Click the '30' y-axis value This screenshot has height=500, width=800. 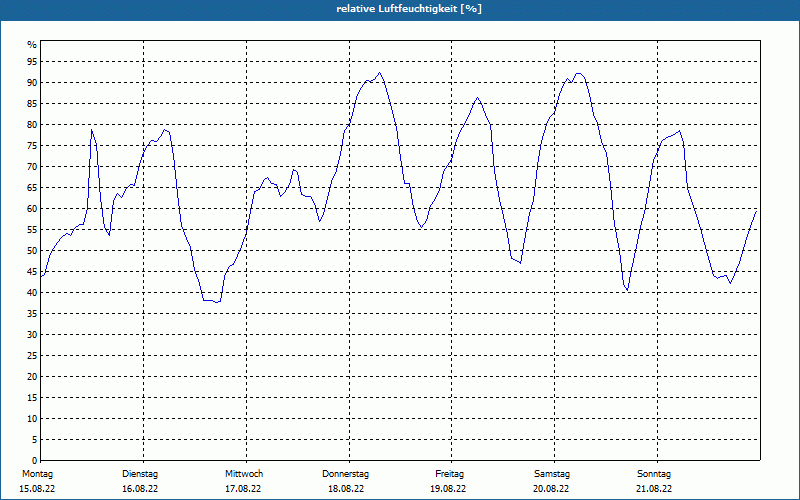coord(32,335)
